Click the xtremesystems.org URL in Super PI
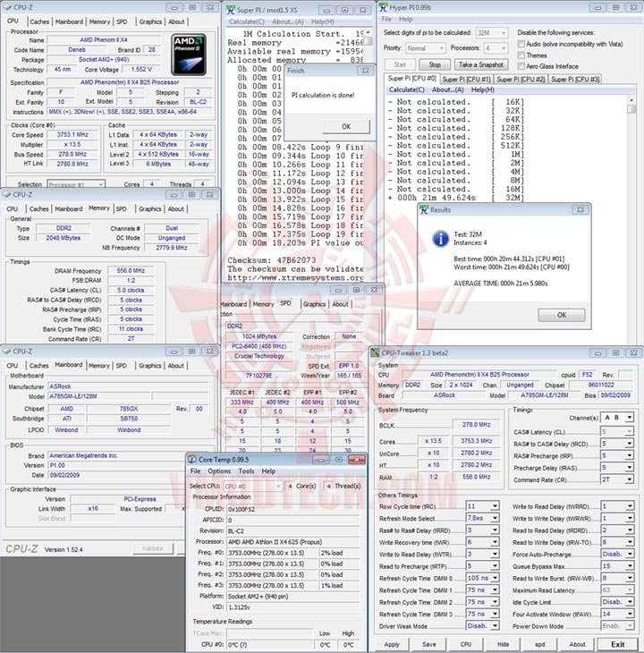 click(x=295, y=278)
